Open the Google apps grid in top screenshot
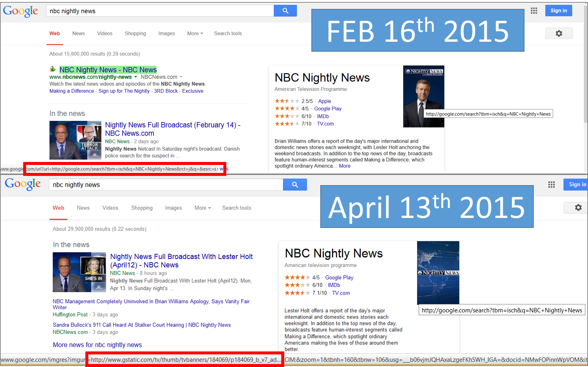Image resolution: width=588 pixels, height=367 pixels. [x=534, y=10]
